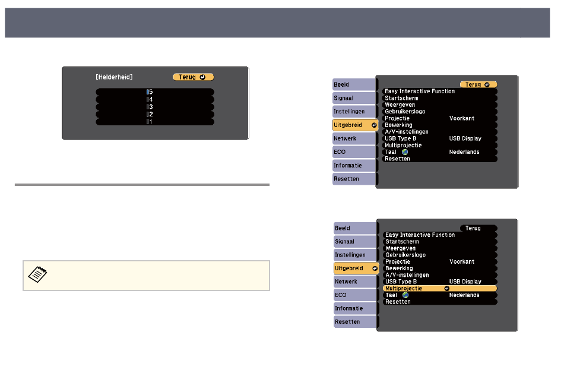Choose USB Type B row in upper menu
This screenshot has width=564, height=392.
439,138
